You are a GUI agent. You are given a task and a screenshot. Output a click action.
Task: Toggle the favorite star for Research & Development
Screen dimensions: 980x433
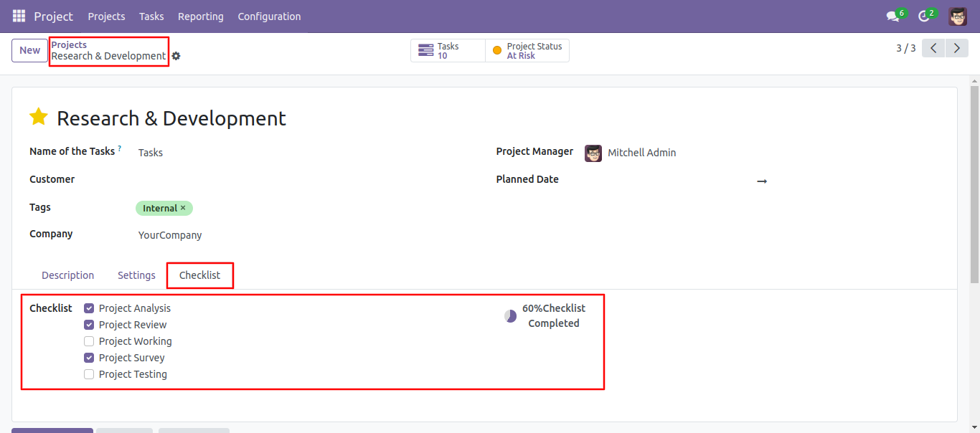(x=39, y=118)
